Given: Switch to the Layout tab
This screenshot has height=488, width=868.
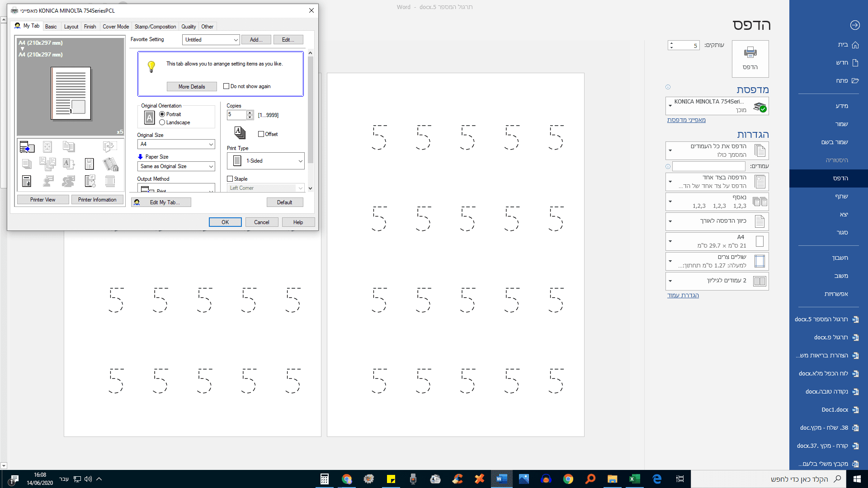Looking at the screenshot, I should 71,27.
